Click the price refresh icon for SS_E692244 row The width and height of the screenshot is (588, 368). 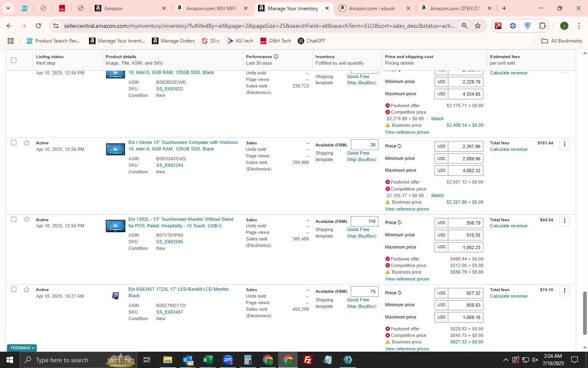[x=399, y=146]
